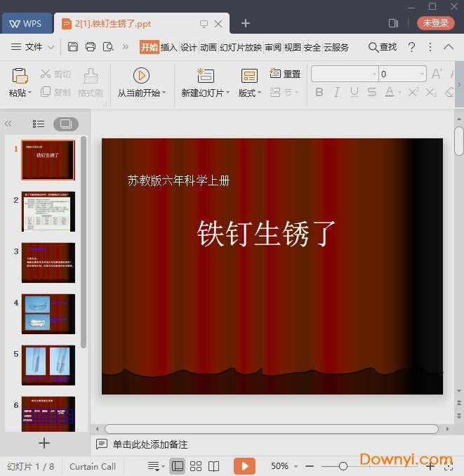
Task: Click the New Slide icon
Action: [206, 76]
